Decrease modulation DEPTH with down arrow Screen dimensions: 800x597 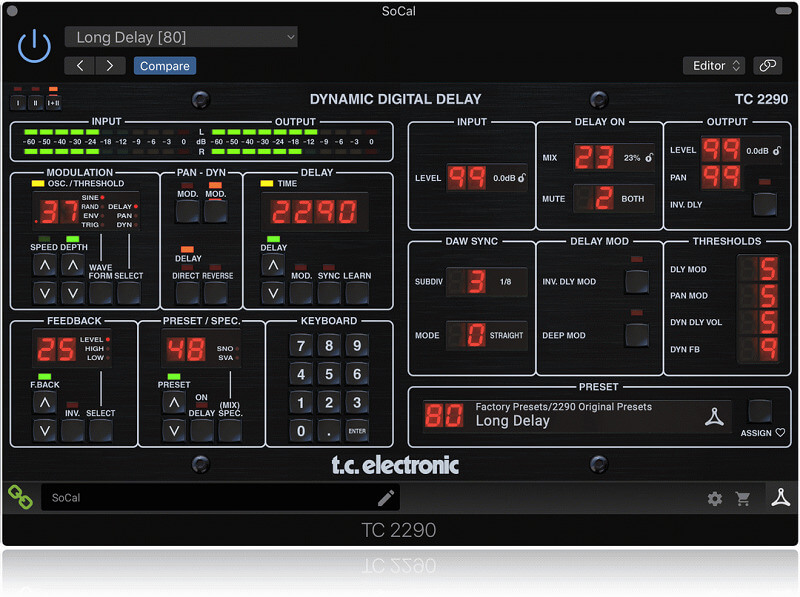73,293
